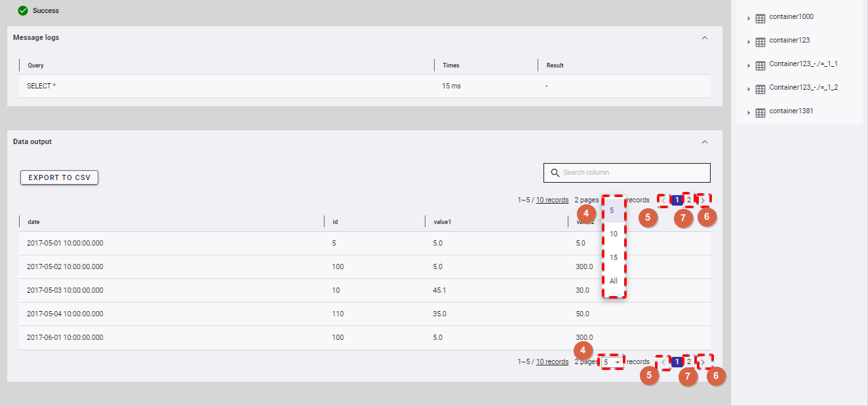Click the table icon beside Container123_-./=_1_1
The image size is (868, 406).
click(760, 65)
